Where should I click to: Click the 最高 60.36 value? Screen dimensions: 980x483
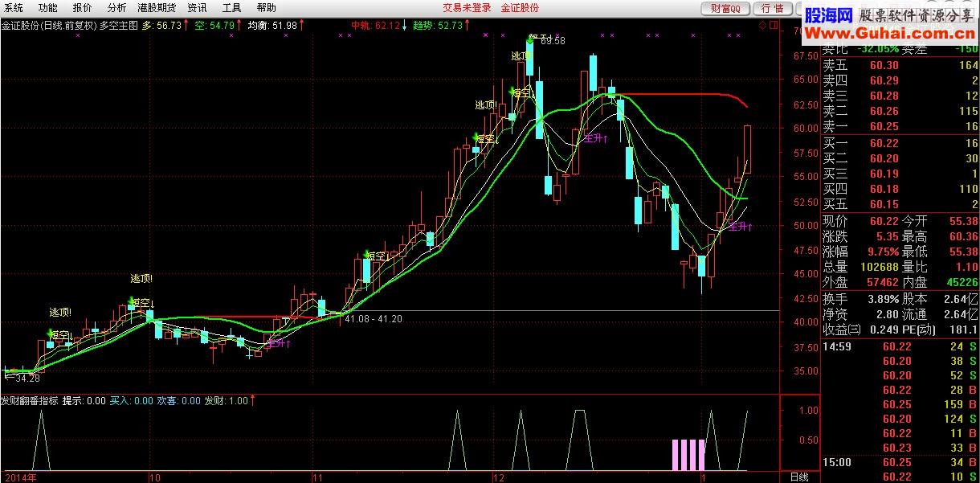pyautogui.click(x=963, y=236)
